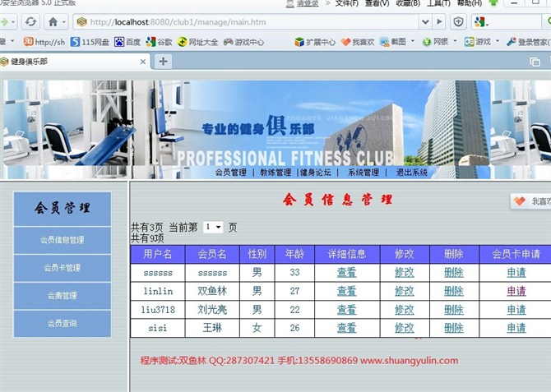Click 退出系统 to log out
The width and height of the screenshot is (551, 392).
click(x=411, y=173)
